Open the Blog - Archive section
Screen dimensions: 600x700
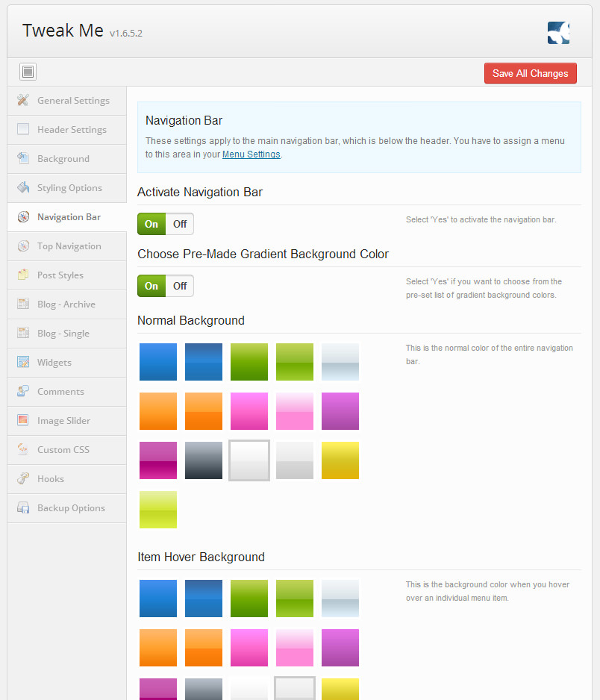point(66,304)
